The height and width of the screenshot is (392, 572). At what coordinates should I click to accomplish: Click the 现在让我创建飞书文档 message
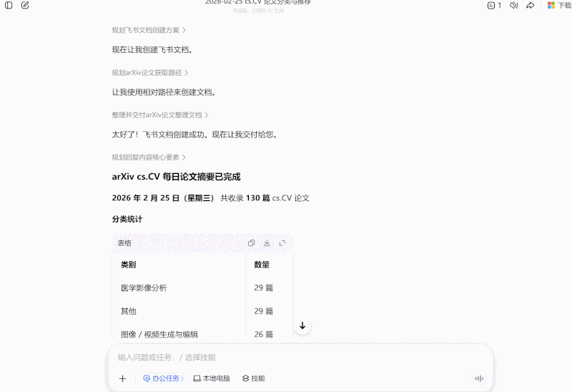[152, 49]
